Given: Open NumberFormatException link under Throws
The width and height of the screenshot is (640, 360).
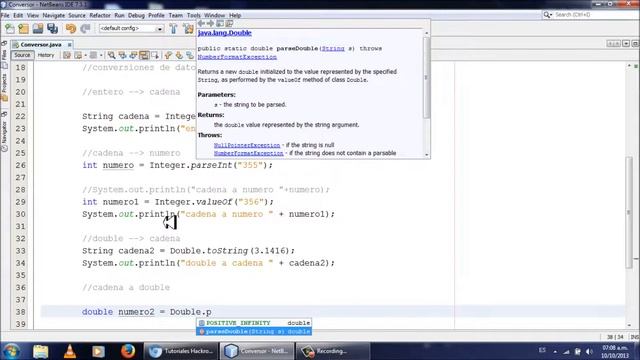Looking at the screenshot, I should [x=249, y=153].
